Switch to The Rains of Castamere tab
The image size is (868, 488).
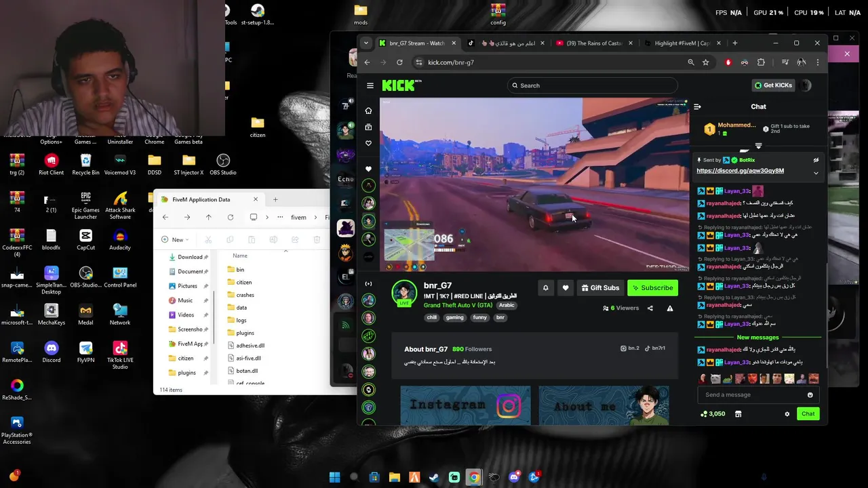pos(594,43)
